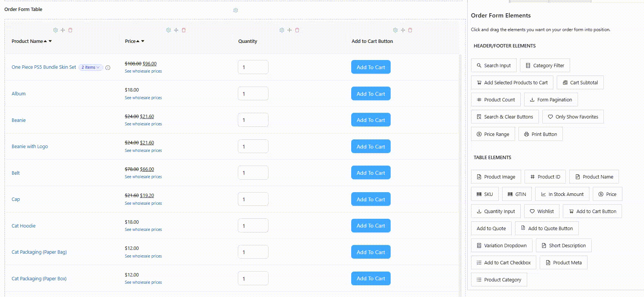Pick the Product Meta element
644x297 pixels.
pyautogui.click(x=563, y=262)
